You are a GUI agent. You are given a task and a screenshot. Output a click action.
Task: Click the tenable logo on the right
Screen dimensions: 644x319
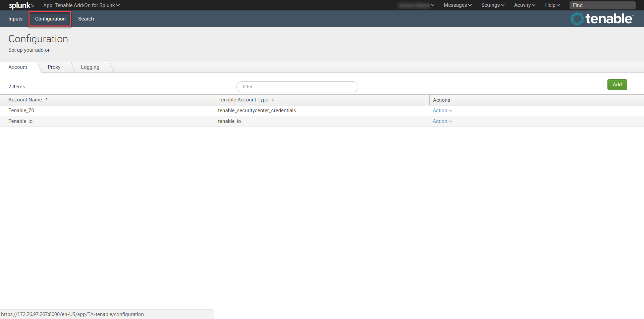(602, 18)
